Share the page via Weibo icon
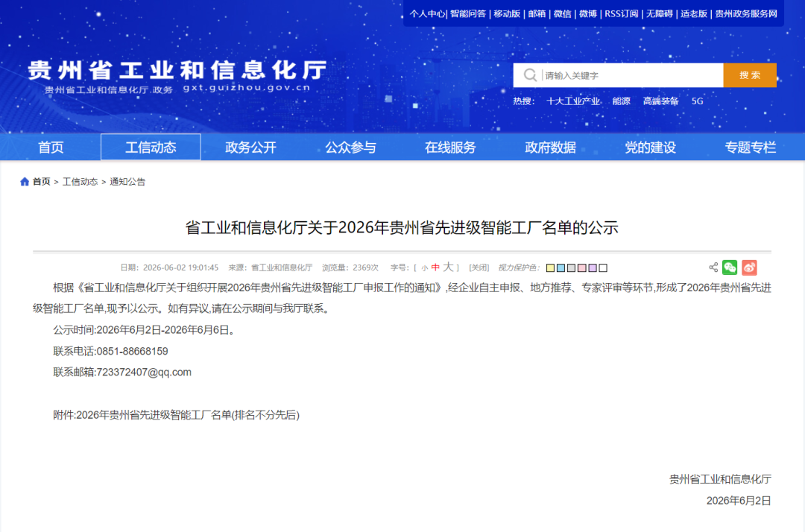 coord(749,267)
